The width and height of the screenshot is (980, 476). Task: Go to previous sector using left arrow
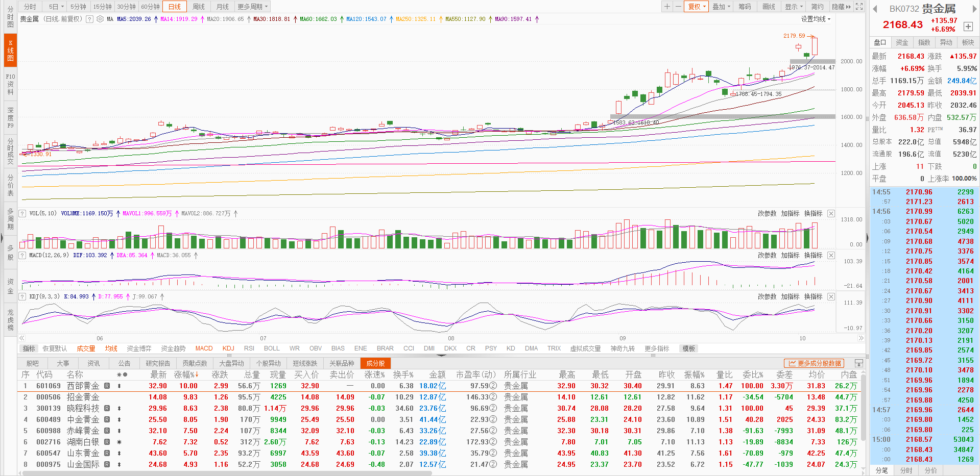coord(875,9)
